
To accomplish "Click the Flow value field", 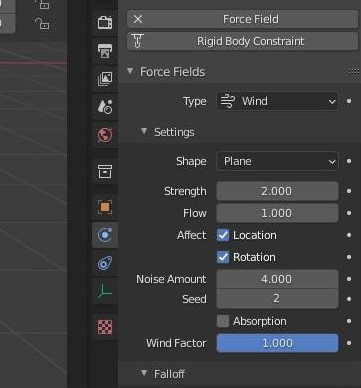I will pyautogui.click(x=277, y=213).
